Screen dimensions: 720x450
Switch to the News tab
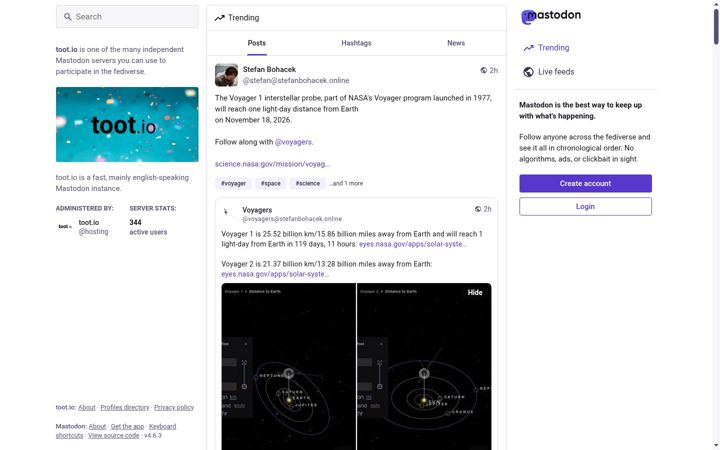456,43
